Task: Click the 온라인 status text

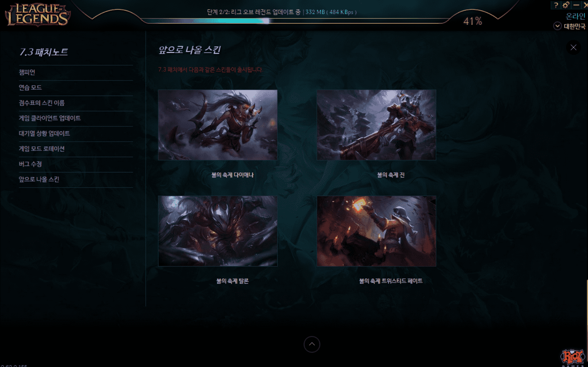Action: pyautogui.click(x=575, y=16)
